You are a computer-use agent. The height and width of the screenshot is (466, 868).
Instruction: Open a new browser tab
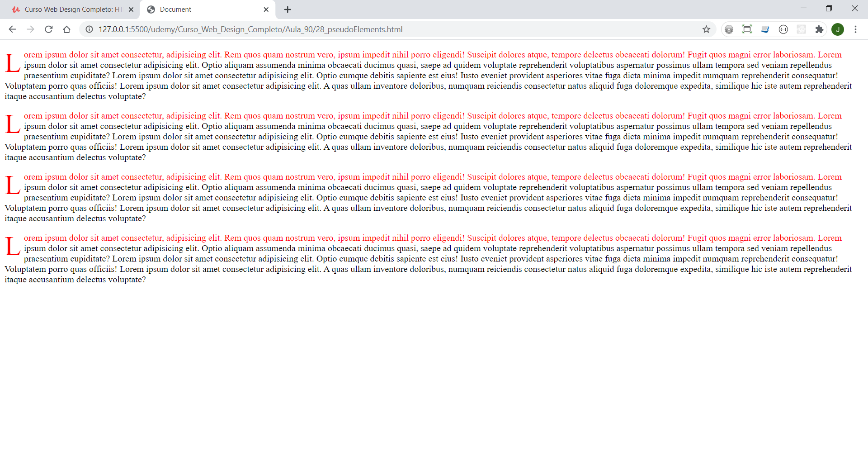pos(288,10)
